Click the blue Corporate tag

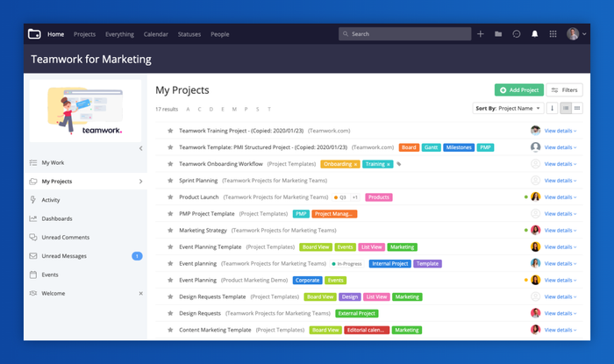307,281
